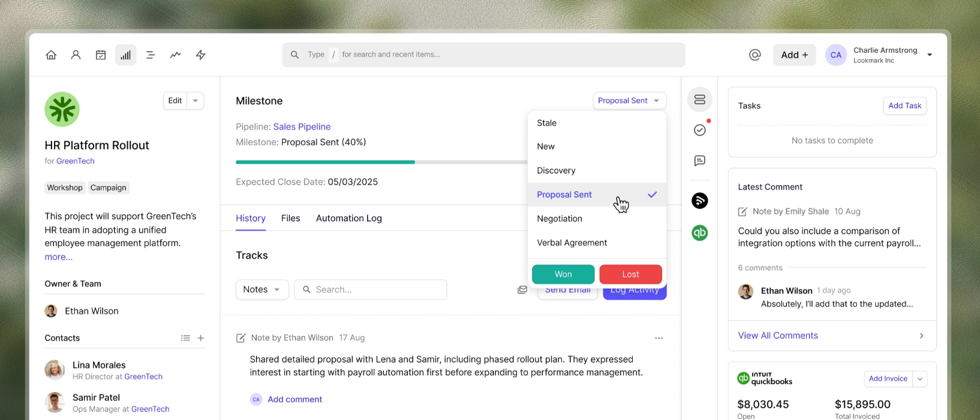The width and height of the screenshot is (980, 420).
Task: Click the contacts list view icon
Action: tap(185, 338)
